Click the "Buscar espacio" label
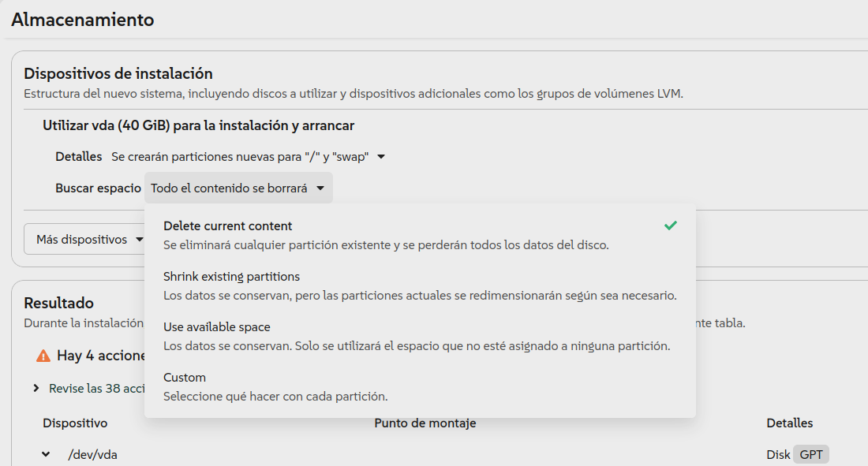868x466 pixels. [x=98, y=188]
